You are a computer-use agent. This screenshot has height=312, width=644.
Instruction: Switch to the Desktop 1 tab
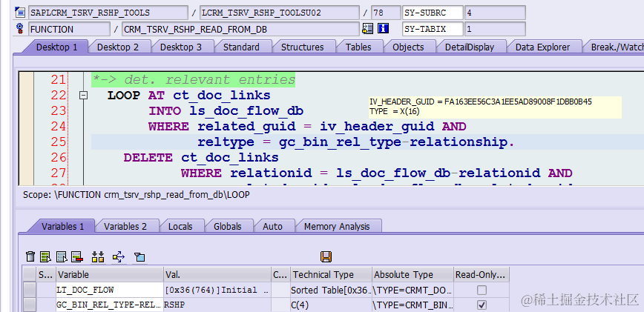point(57,47)
